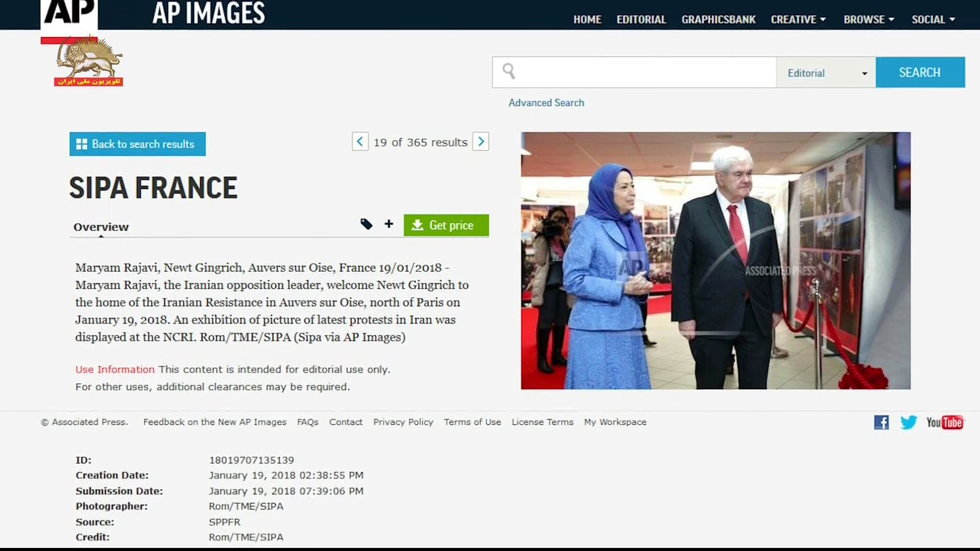Open the Social dropdown menu
This screenshot has height=551, width=980.
934,19
